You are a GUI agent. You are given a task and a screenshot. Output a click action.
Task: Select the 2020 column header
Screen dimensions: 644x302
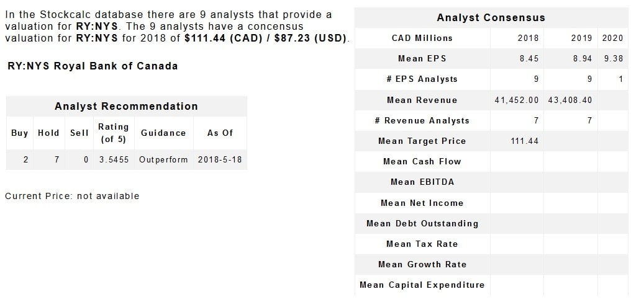[x=612, y=38]
